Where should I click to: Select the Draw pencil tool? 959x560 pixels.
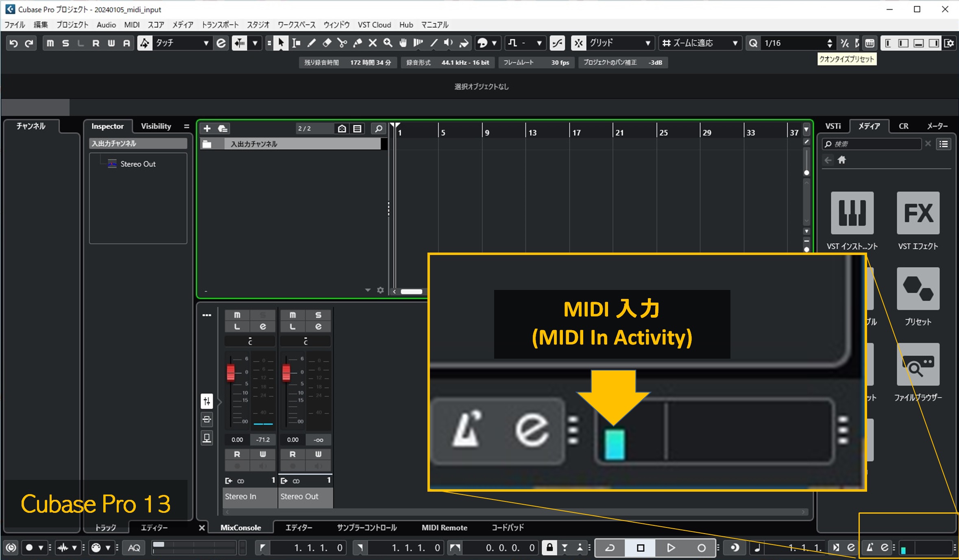click(312, 43)
